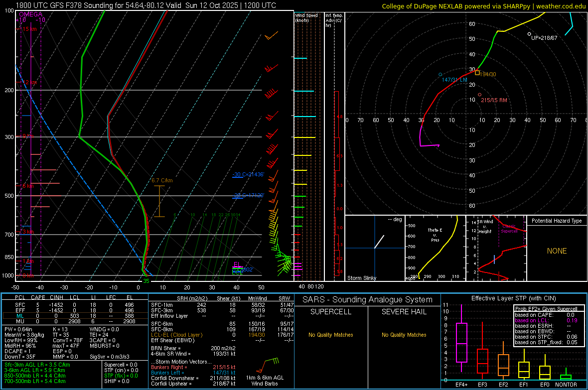Click the '12 km' height marker label
588x390 pixels.
(29, 82)
